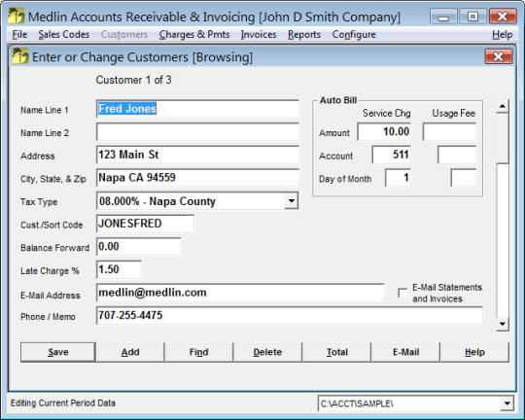Click the Name Line 1 field
The image size is (525, 420).
click(x=197, y=109)
